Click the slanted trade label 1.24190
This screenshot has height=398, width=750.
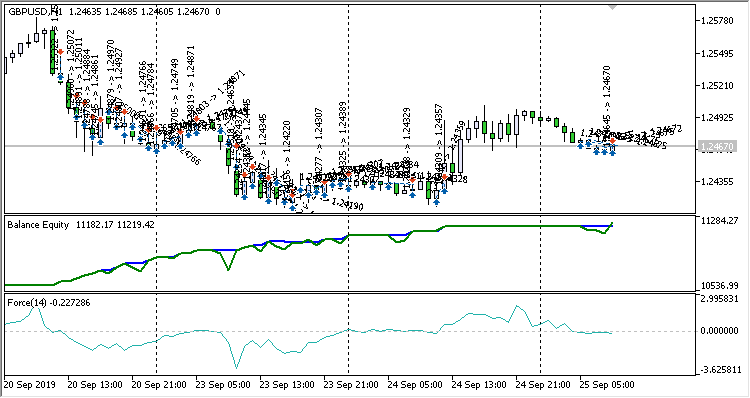pyautogui.click(x=347, y=205)
